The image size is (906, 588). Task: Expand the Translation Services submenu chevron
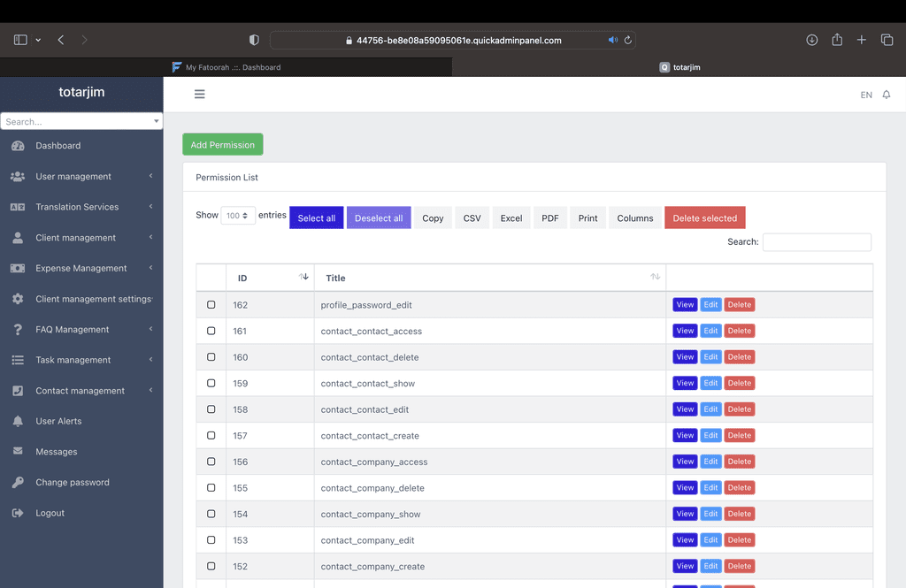click(150, 206)
